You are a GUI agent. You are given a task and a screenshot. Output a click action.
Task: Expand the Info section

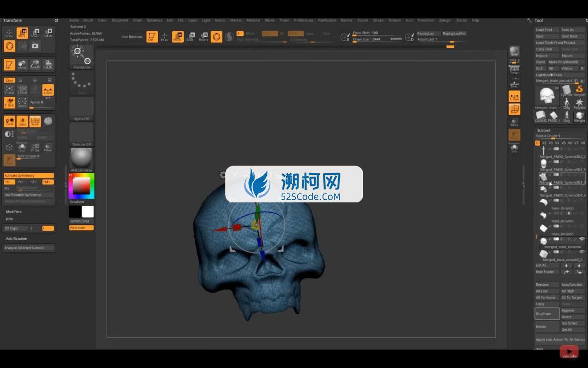[9, 219]
